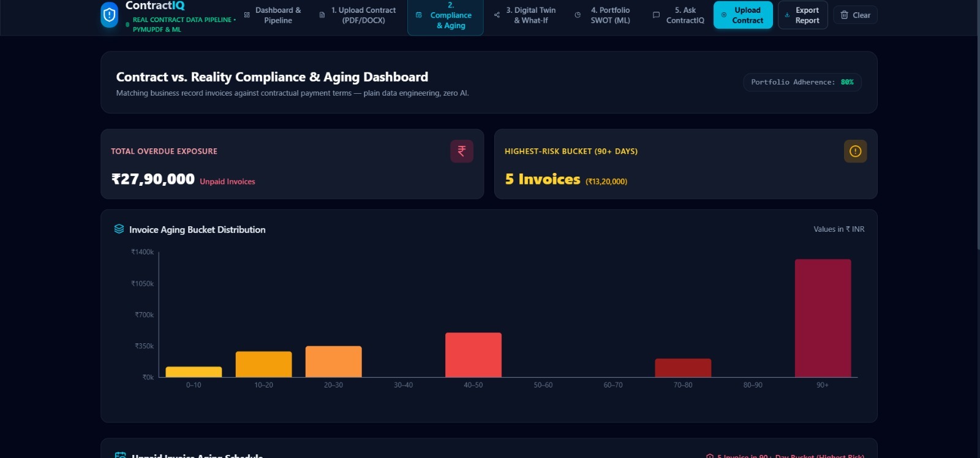Click the rupee icon in Total Overdue Exposure card
Viewport: 980px width, 458px height.
coord(462,151)
